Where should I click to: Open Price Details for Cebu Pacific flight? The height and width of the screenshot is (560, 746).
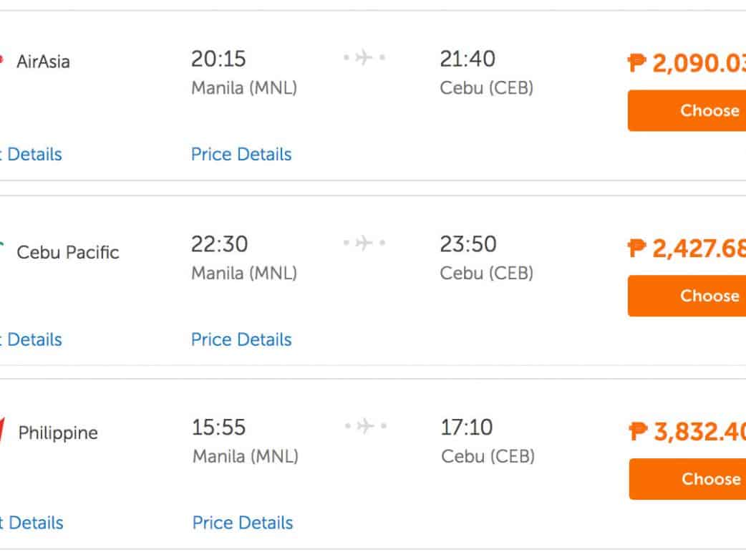point(241,339)
